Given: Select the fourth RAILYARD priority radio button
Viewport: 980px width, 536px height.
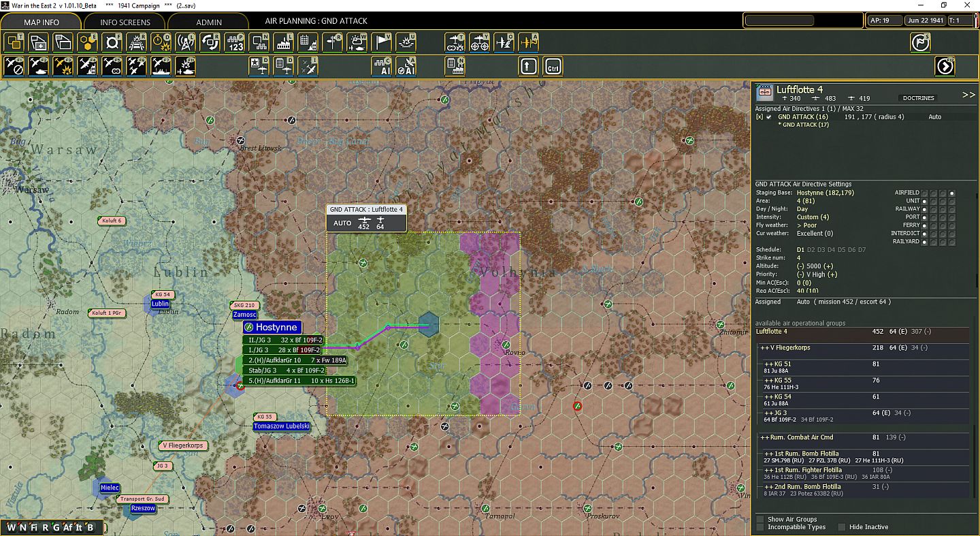Looking at the screenshot, I should pos(952,242).
